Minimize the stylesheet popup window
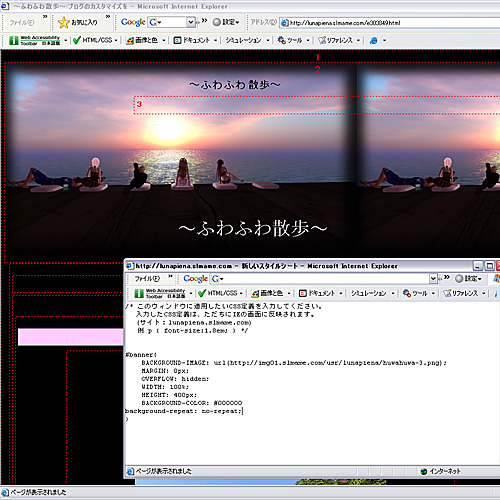The image size is (500, 500). [478, 266]
